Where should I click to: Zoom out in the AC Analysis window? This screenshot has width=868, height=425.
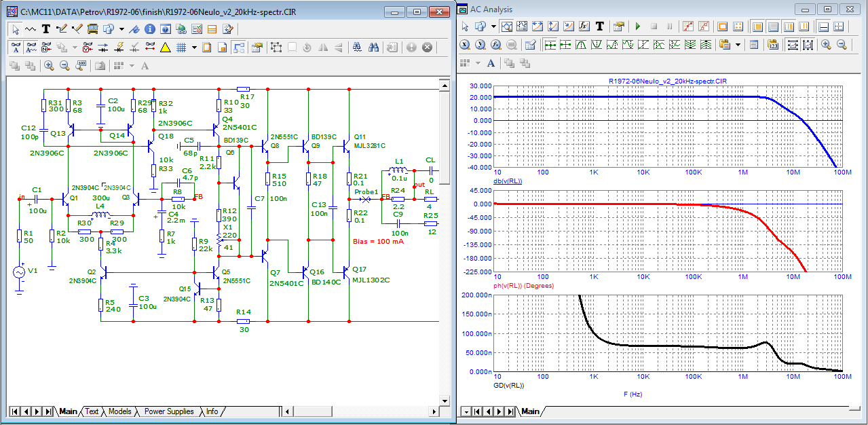(x=842, y=45)
